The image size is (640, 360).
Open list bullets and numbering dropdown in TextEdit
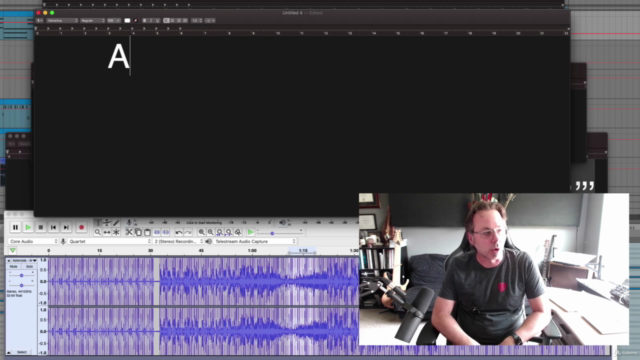(x=210, y=20)
